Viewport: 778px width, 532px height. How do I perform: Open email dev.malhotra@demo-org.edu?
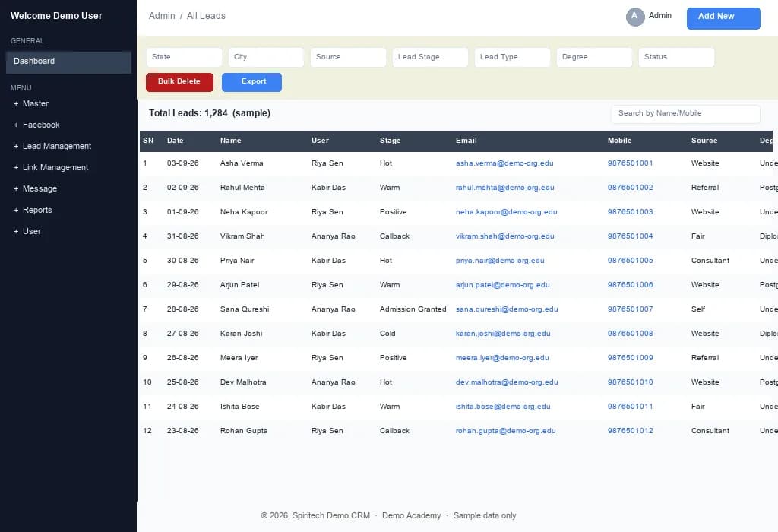point(507,382)
